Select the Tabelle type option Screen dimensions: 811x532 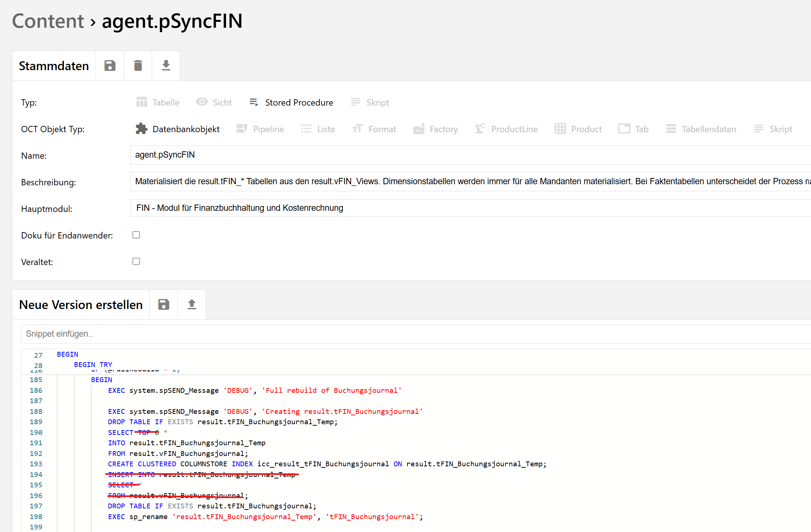[x=158, y=103]
